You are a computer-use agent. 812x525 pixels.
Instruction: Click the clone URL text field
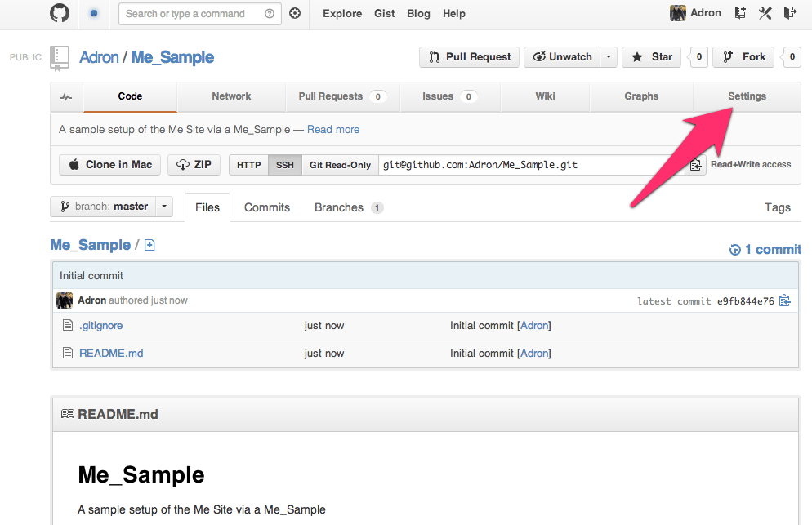tap(532, 165)
